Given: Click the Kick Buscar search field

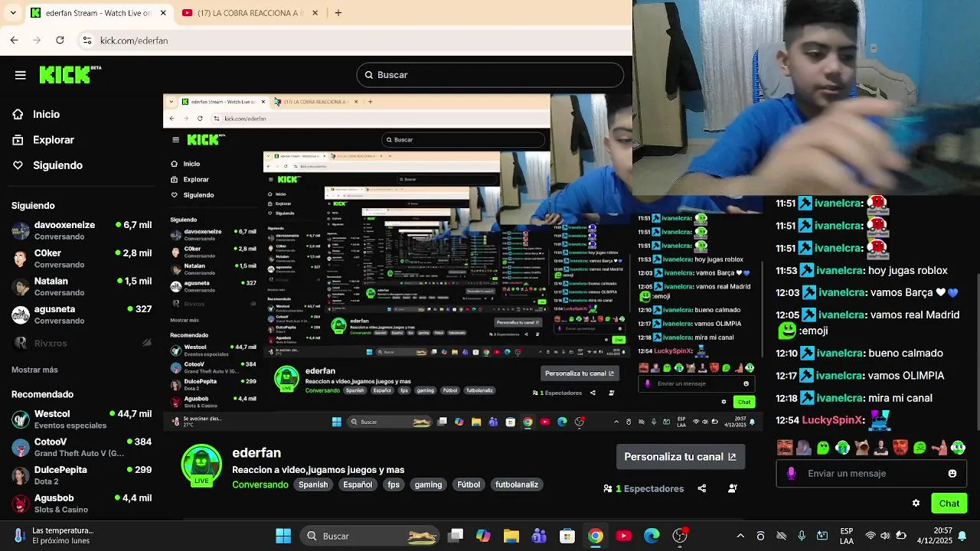Looking at the screenshot, I should click(490, 75).
